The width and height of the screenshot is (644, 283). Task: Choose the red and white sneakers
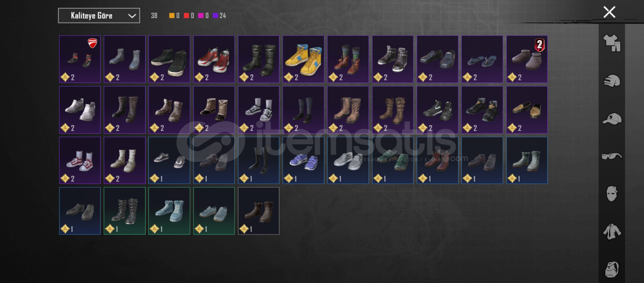[214, 59]
